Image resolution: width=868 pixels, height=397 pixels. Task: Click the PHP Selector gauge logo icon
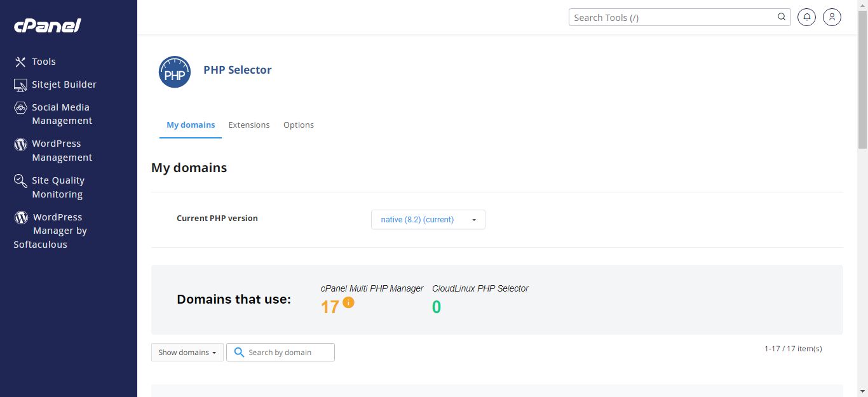click(x=174, y=72)
